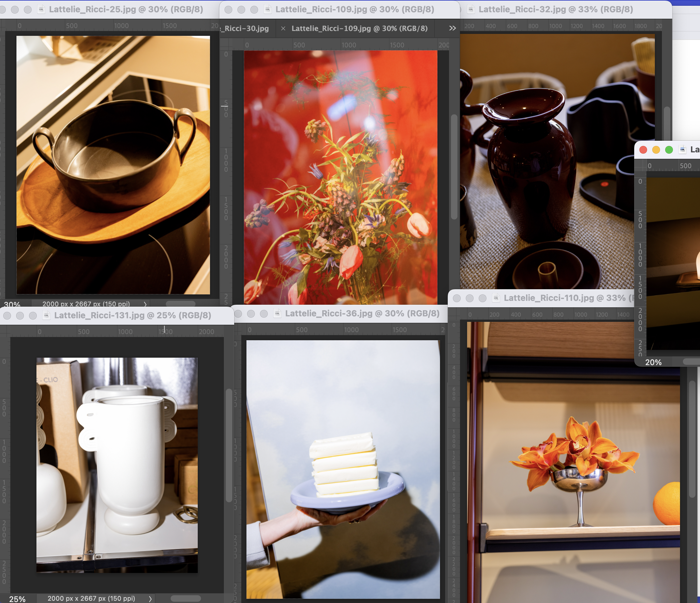Click vertical scrollbar of Ricci-109 window
Image resolution: width=700 pixels, height=603 pixels.
(x=454, y=167)
